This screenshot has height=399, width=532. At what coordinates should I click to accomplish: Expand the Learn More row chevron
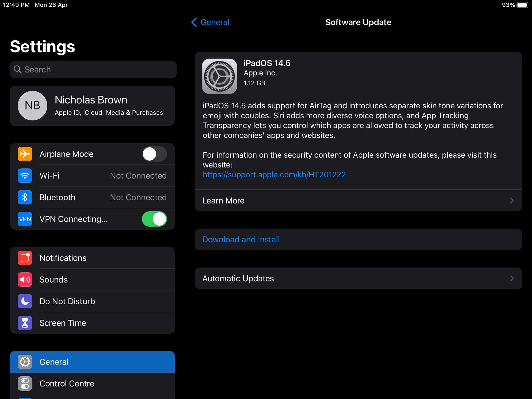tap(512, 200)
